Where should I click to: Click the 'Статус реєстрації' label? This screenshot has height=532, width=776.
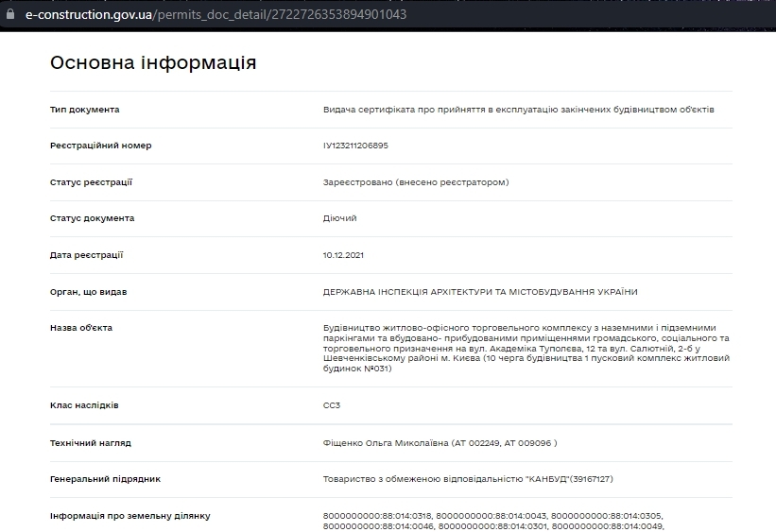click(x=91, y=182)
